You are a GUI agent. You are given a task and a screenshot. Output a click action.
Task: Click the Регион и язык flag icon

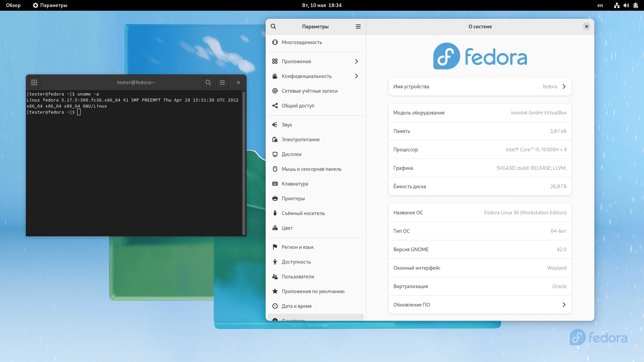click(x=275, y=247)
